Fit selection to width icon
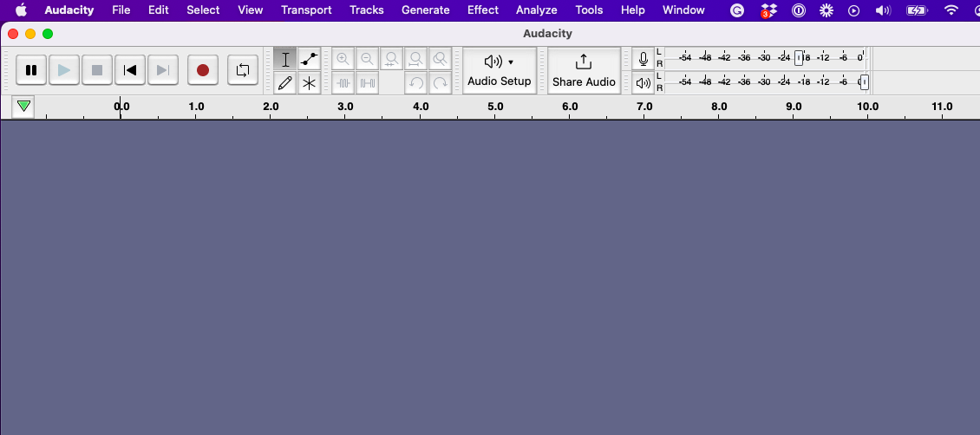The image size is (980, 435). [391, 59]
